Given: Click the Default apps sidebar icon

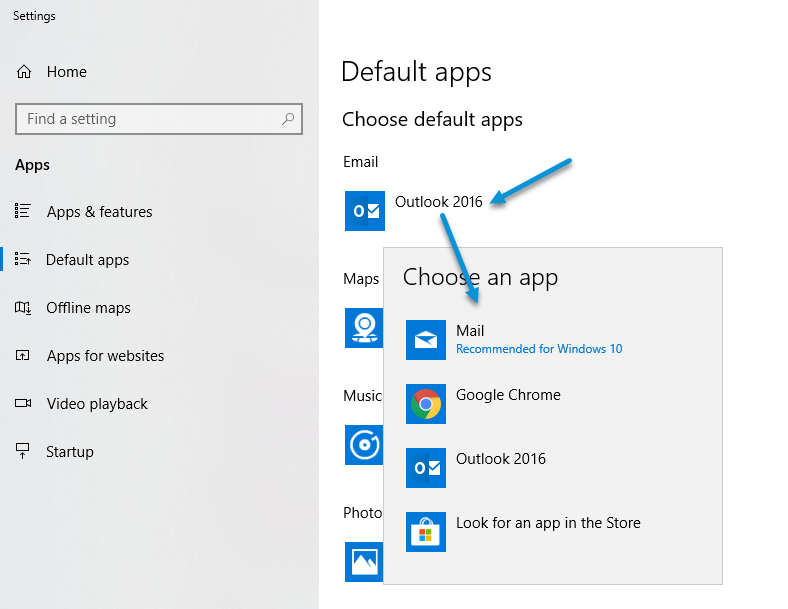Looking at the screenshot, I should 23,259.
